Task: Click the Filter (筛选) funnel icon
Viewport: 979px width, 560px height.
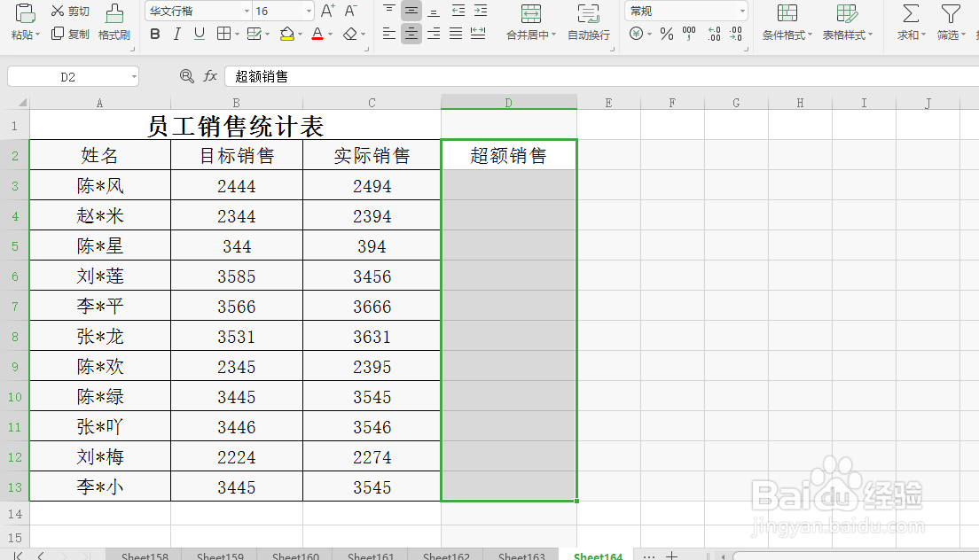Action: pyautogui.click(x=951, y=13)
